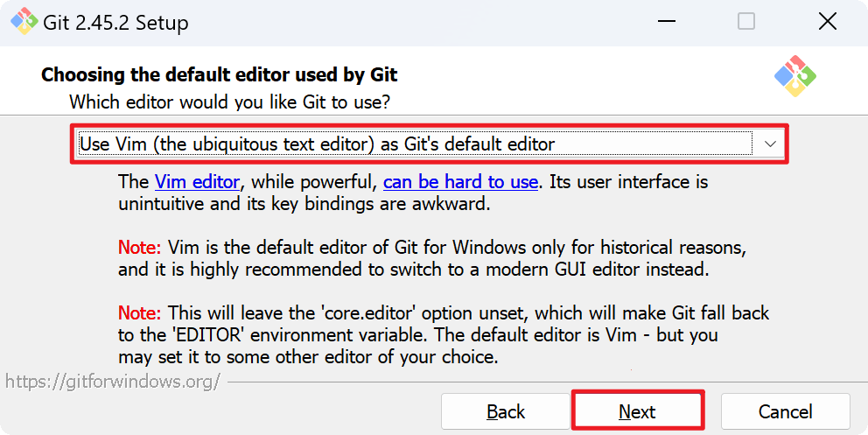Follow the "can be hard to use" link
This screenshot has height=435, width=868.
[460, 182]
